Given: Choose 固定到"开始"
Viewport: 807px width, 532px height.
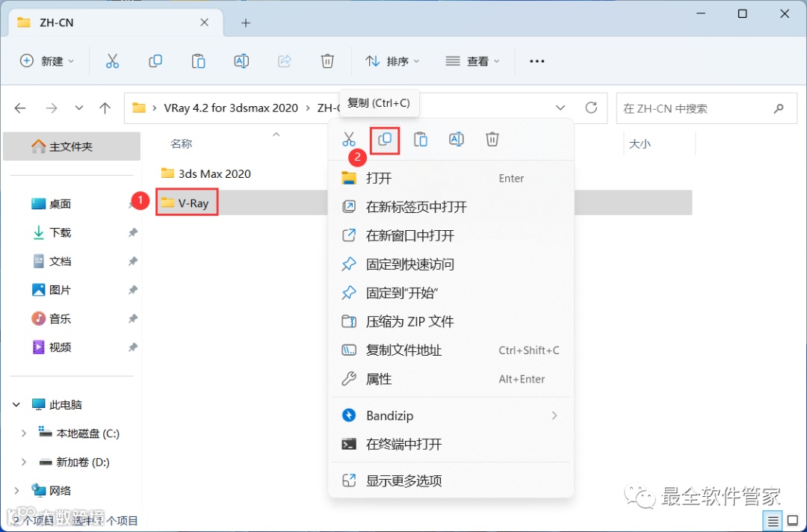Looking at the screenshot, I should (451, 293).
